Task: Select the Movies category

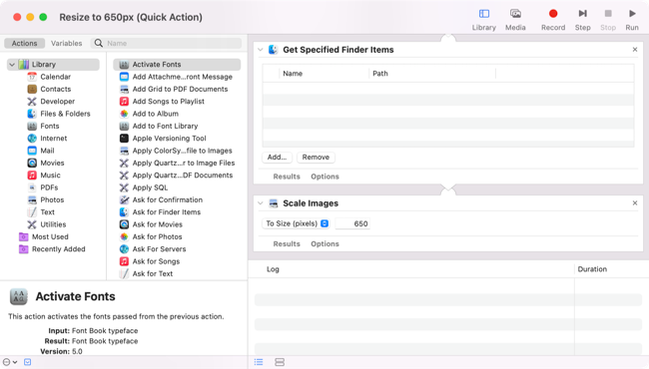Action: 52,163
